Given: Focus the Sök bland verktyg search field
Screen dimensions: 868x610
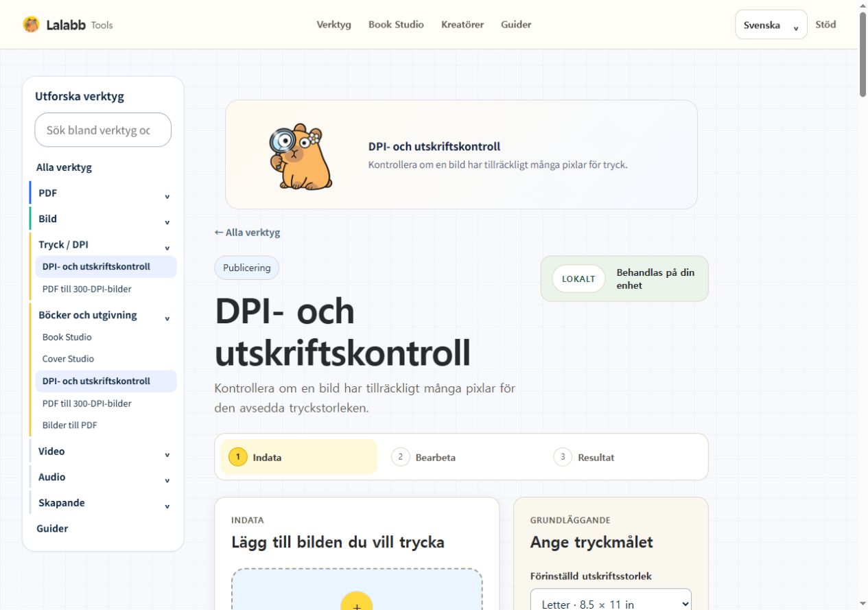Looking at the screenshot, I should [x=103, y=130].
